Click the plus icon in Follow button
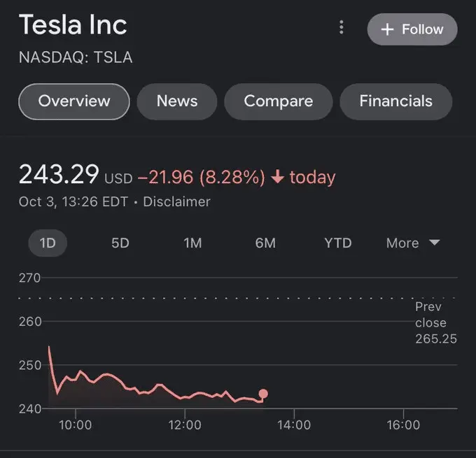 pos(387,29)
